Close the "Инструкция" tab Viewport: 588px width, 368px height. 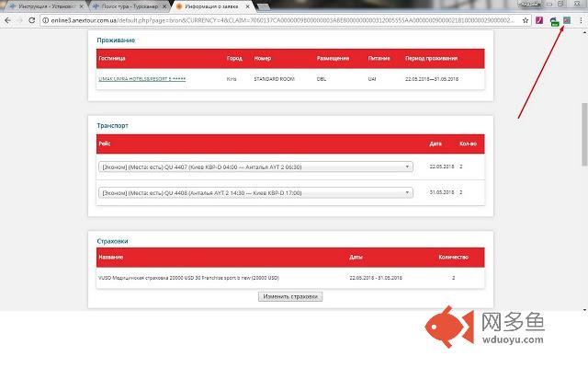[81, 6]
